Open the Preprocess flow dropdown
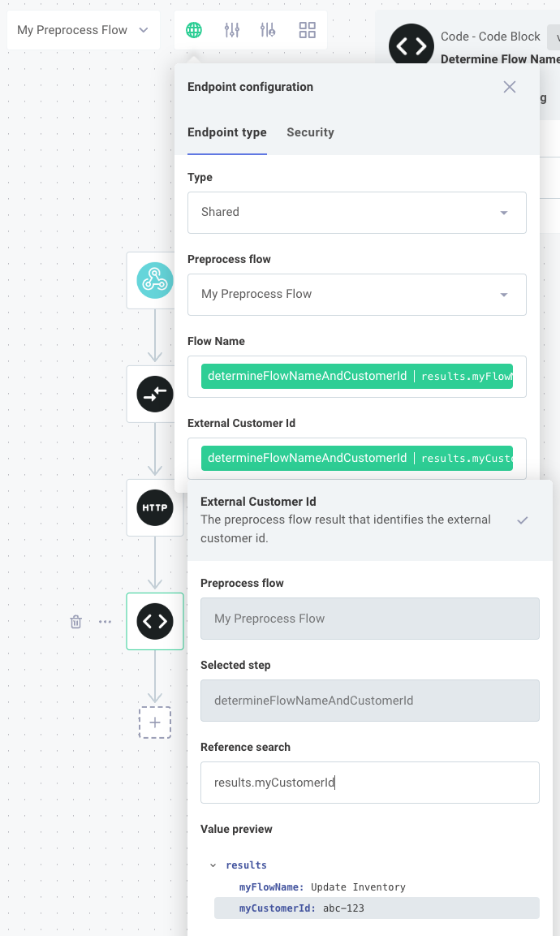The width and height of the screenshot is (560, 936). [357, 295]
